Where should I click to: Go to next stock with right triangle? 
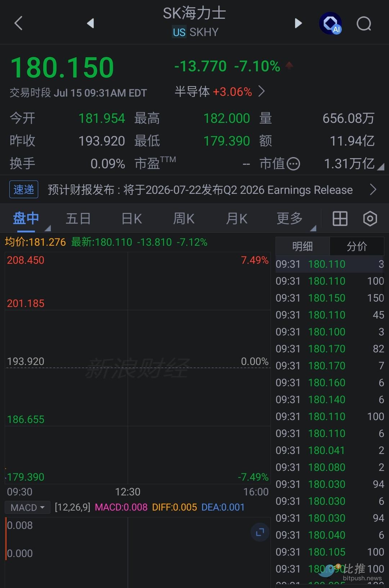[298, 23]
